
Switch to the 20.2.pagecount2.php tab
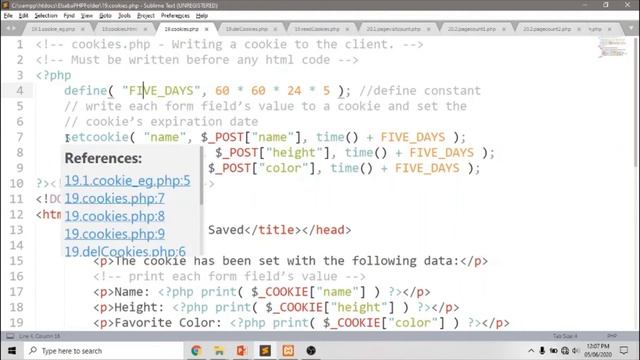click(547, 29)
